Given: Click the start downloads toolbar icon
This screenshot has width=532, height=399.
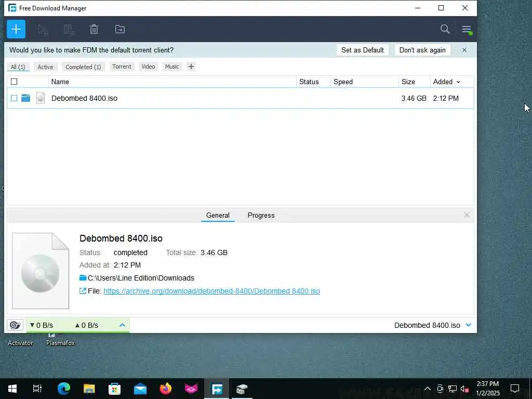Looking at the screenshot, I should (x=43, y=30).
